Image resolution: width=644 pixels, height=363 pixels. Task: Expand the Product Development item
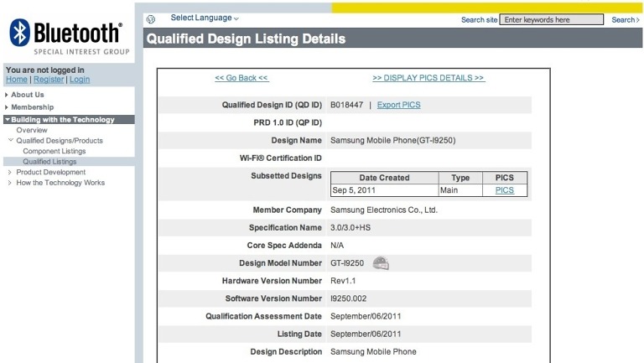[x=50, y=172]
